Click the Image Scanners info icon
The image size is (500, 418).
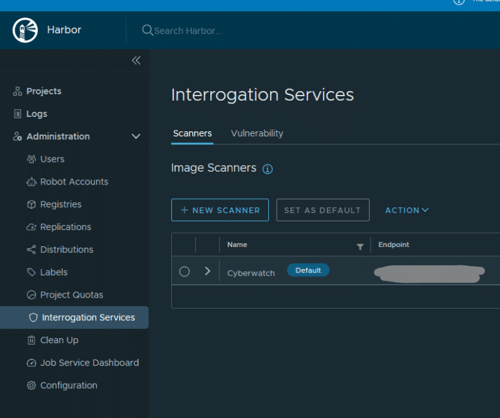click(267, 169)
